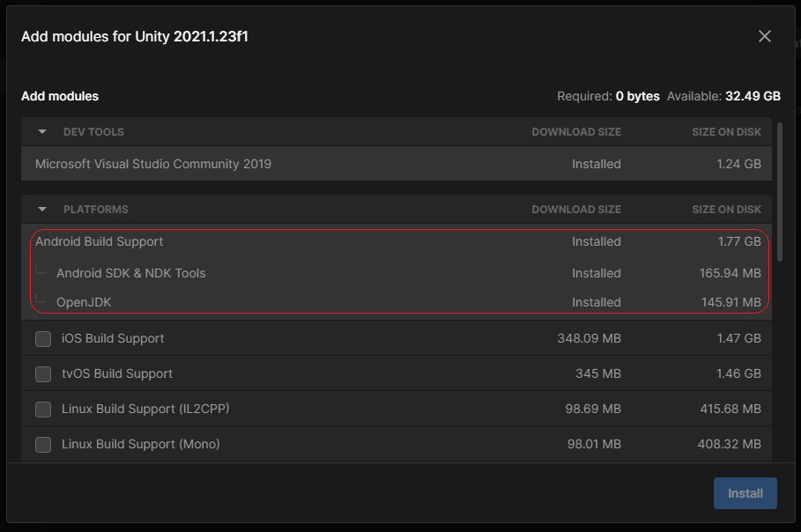Click the Android Build Support row

397,241
